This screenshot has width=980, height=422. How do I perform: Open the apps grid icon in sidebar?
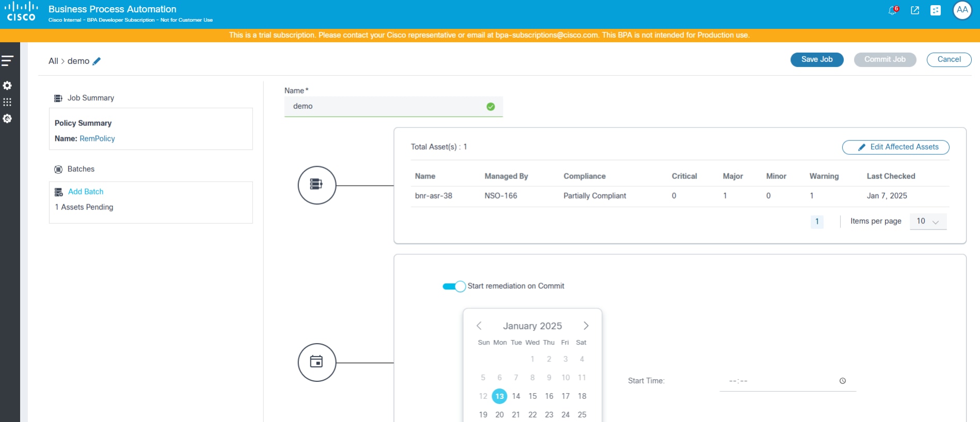pyautogui.click(x=7, y=102)
